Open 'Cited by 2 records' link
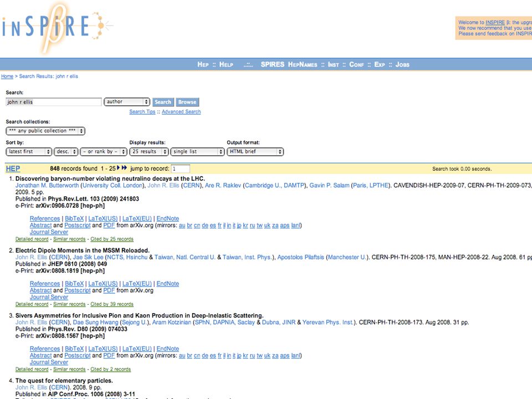 [x=110, y=370]
